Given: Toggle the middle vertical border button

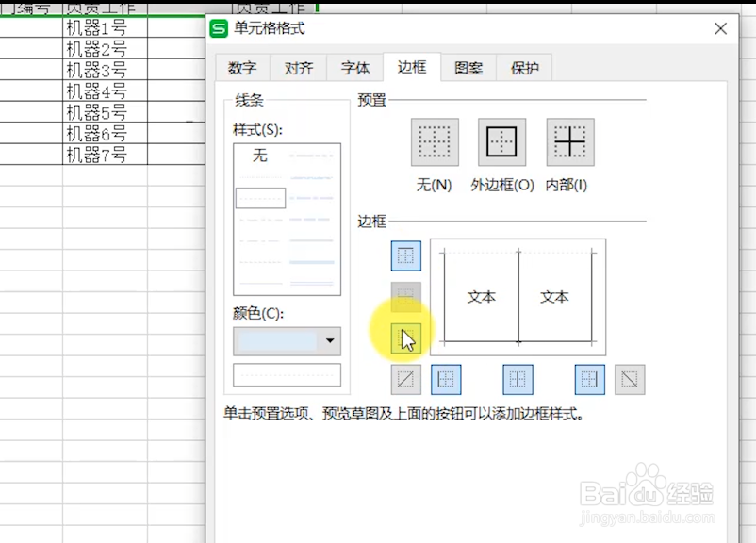Looking at the screenshot, I should (515, 380).
